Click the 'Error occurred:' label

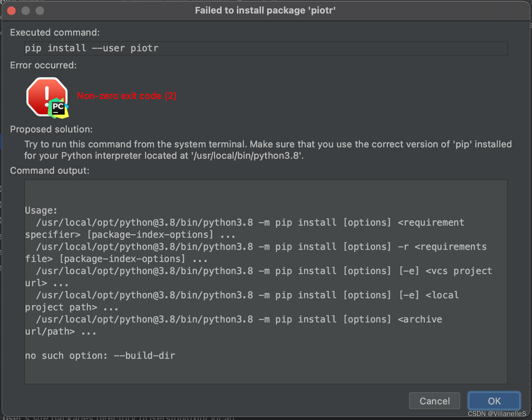click(43, 65)
